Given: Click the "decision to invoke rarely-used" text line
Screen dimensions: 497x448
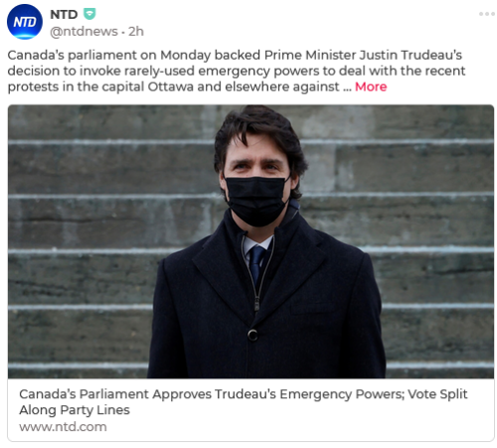Looking at the screenshot, I should 237,71.
